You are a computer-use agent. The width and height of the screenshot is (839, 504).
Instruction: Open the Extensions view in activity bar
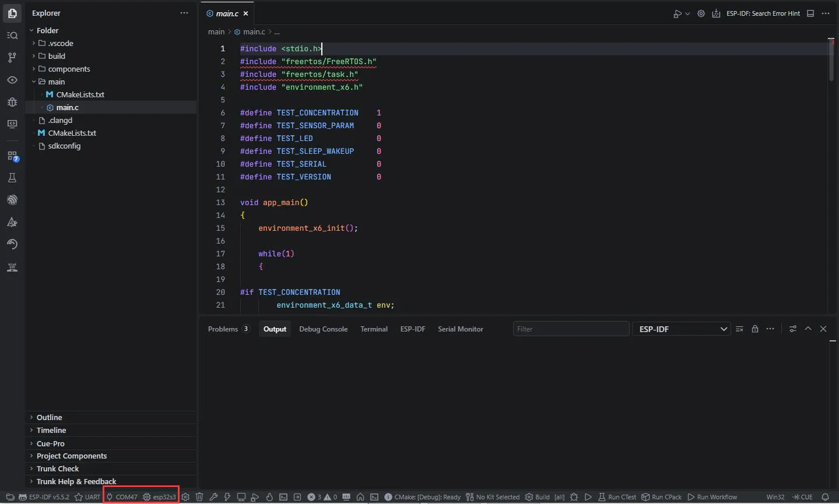[12, 156]
